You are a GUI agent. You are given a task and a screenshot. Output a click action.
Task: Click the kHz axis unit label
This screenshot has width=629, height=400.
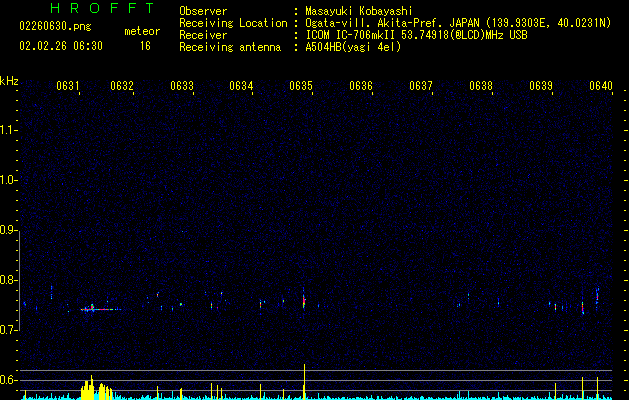[9, 81]
